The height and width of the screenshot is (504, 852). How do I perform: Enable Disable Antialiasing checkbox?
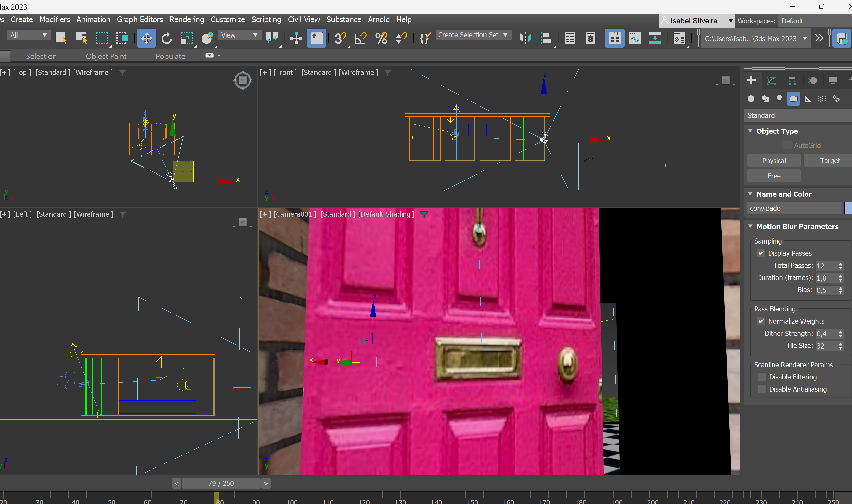coord(762,389)
